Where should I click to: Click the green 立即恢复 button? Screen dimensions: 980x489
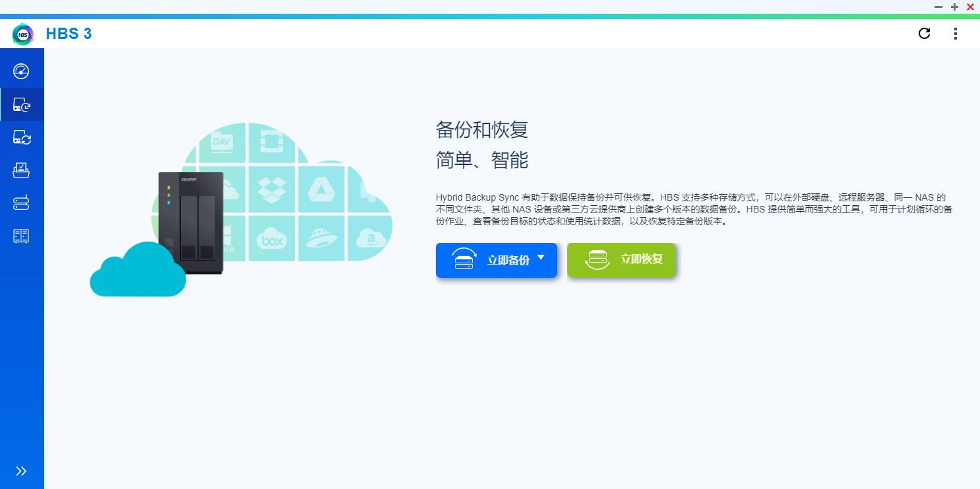pyautogui.click(x=621, y=259)
